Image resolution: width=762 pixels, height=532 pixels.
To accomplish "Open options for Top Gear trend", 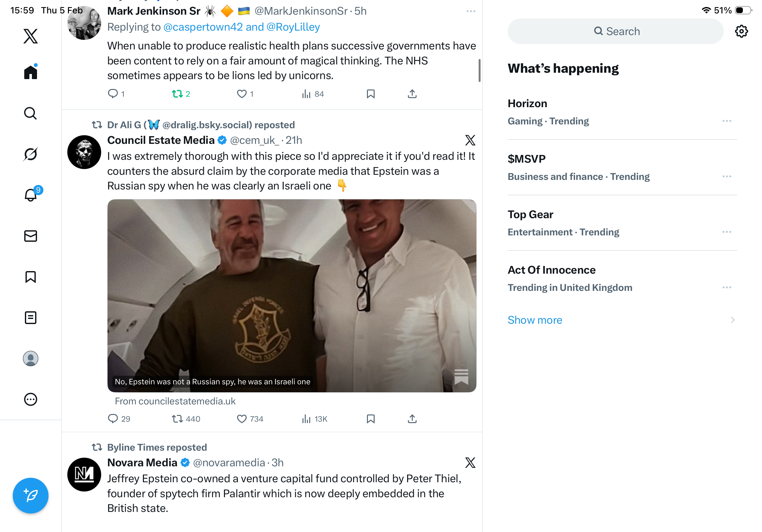I will pos(727,232).
